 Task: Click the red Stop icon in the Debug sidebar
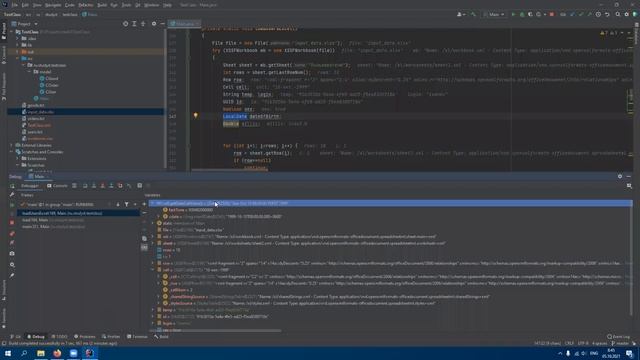(x=12, y=223)
